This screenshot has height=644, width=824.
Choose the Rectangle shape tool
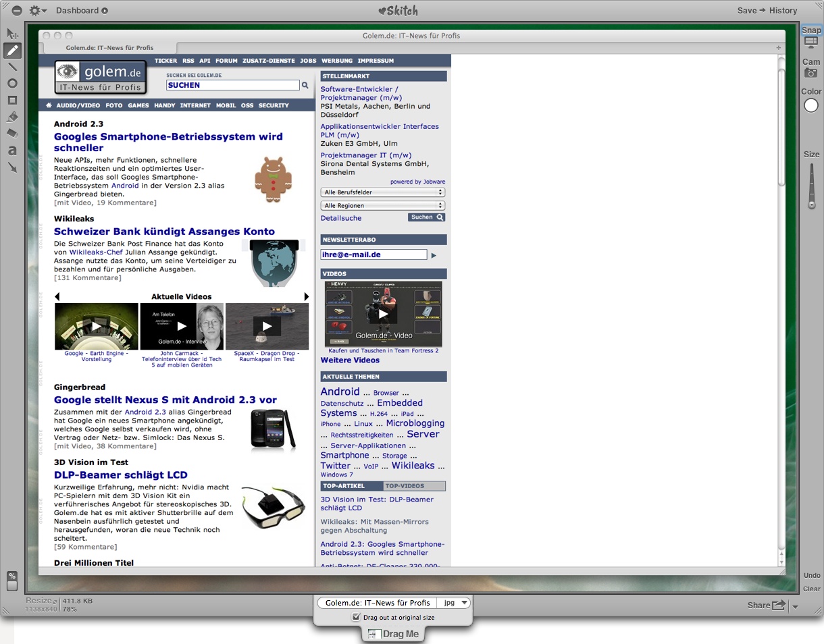(12, 100)
